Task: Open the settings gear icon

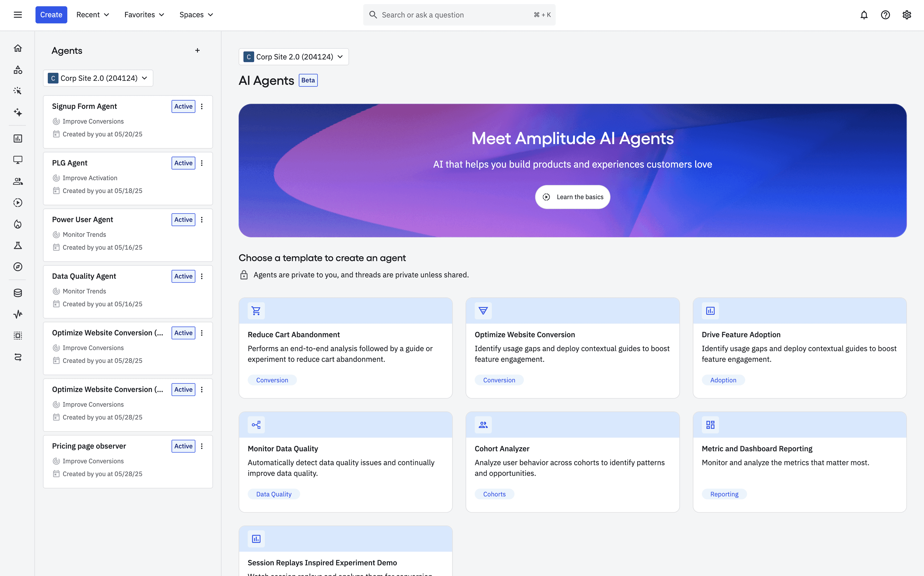Action: point(907,14)
